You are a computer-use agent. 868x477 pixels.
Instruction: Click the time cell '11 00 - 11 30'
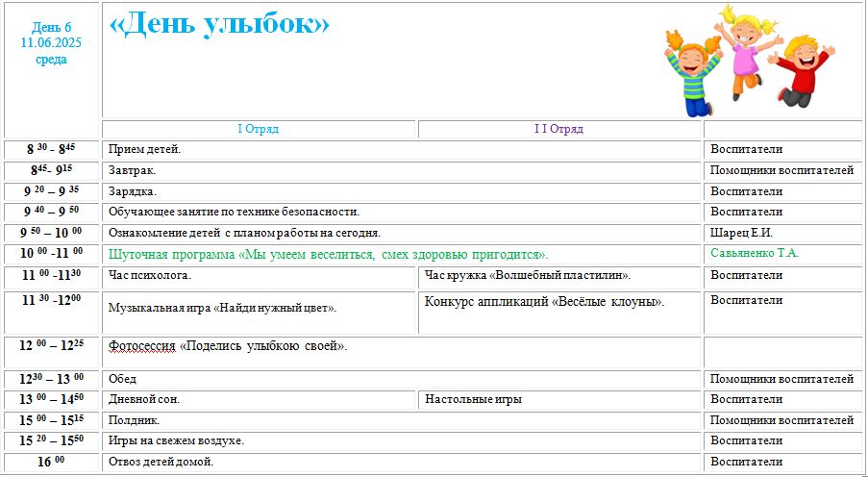coord(52,278)
